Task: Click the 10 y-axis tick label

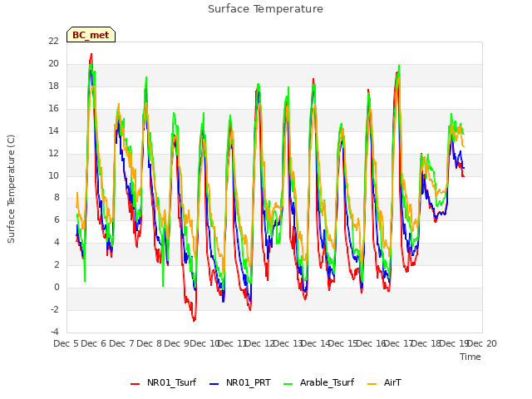Action: pos(53,175)
